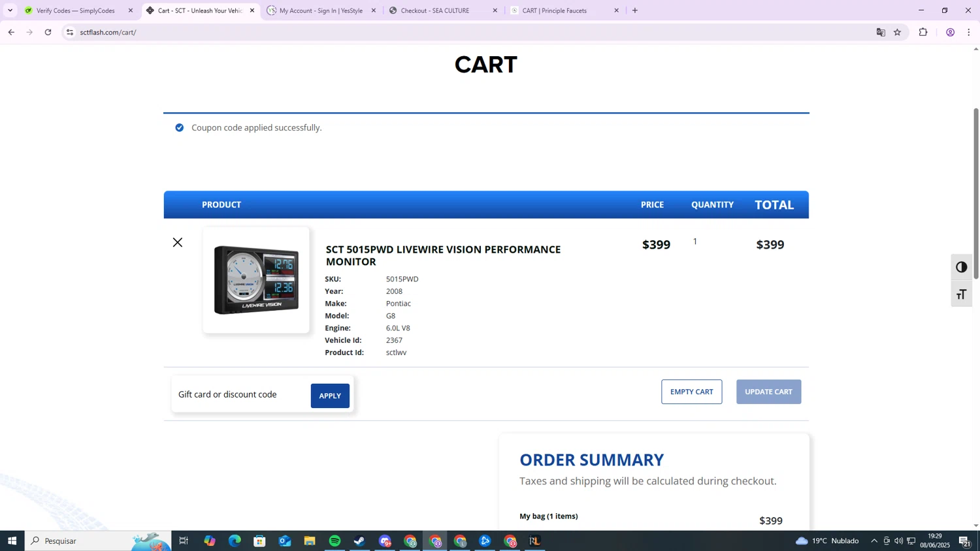980x551 pixels.
Task: Open the Chrome profile menu
Action: point(951,32)
